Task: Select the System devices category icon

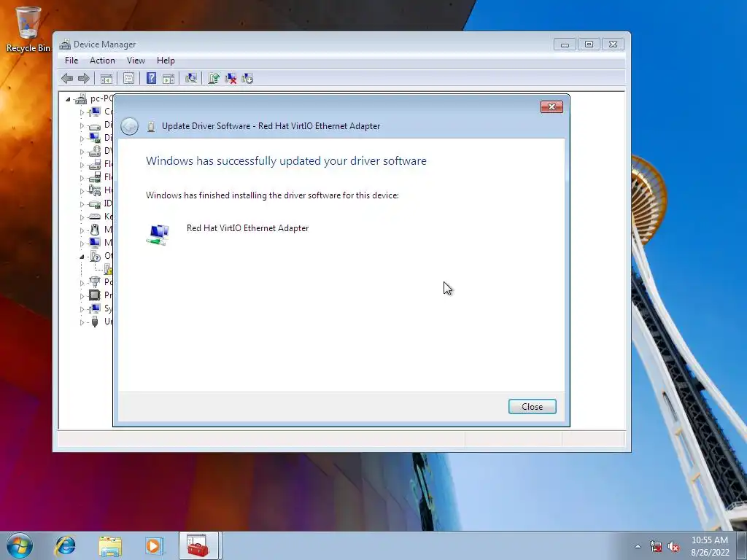Action: (95, 308)
